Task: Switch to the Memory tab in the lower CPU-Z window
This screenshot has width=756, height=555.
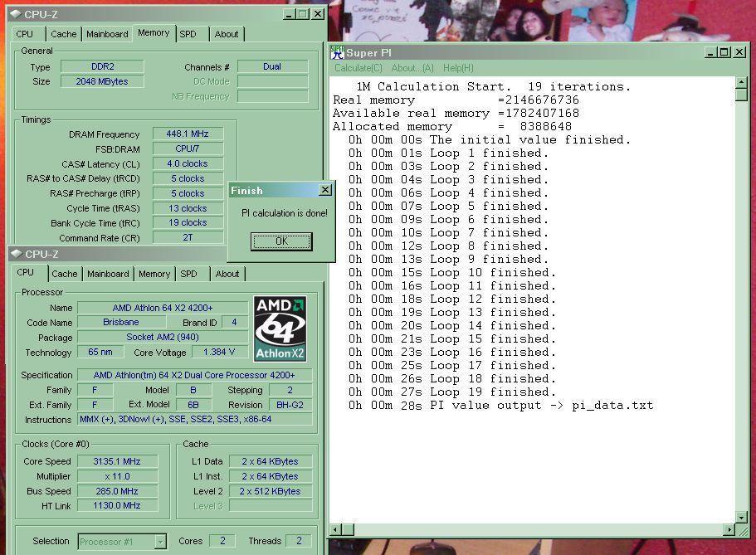Action: [x=154, y=274]
